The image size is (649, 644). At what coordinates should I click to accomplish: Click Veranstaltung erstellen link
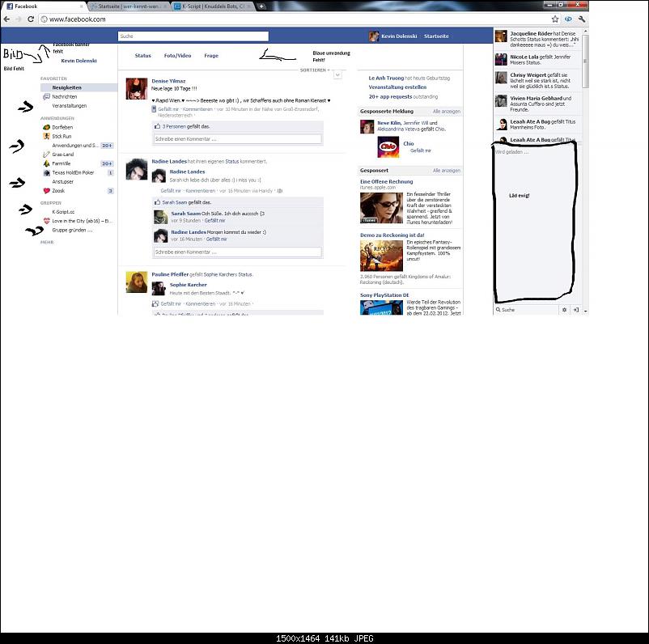397,87
